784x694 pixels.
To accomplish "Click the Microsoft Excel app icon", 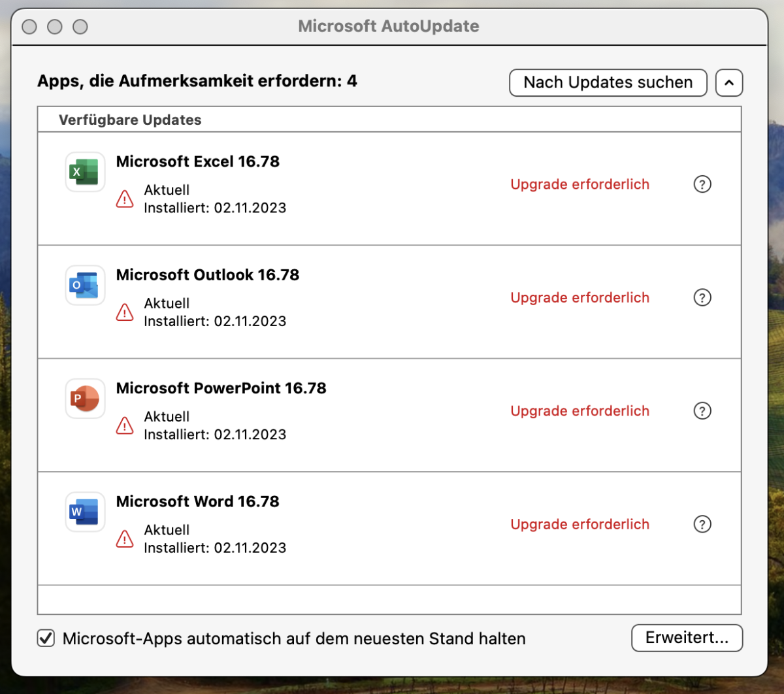I will 84,171.
